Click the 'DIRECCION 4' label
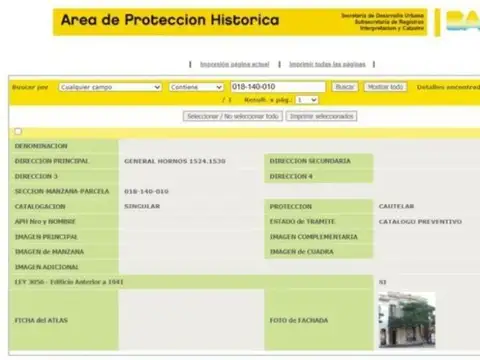Image resolution: width=480 pixels, height=360 pixels. pos(291,176)
